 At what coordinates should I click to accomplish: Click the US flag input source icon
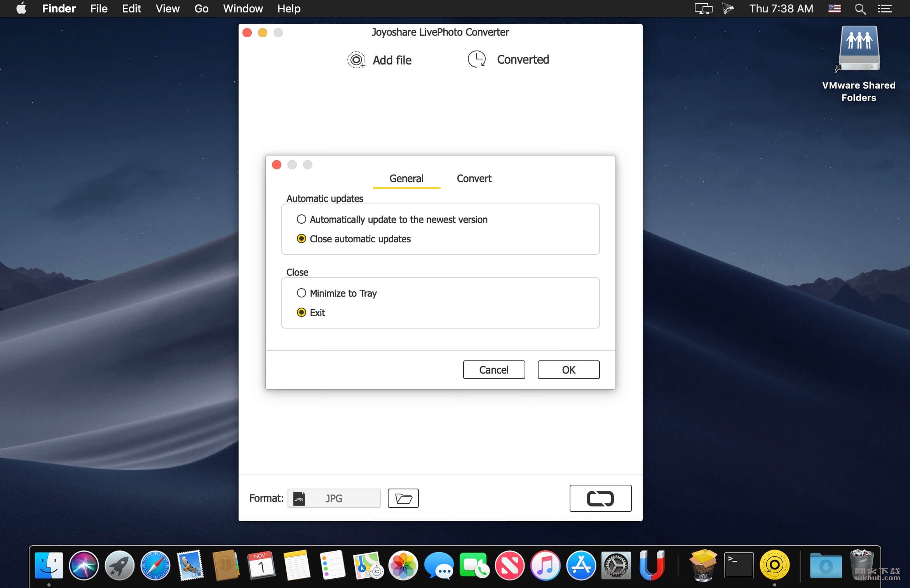tap(835, 9)
